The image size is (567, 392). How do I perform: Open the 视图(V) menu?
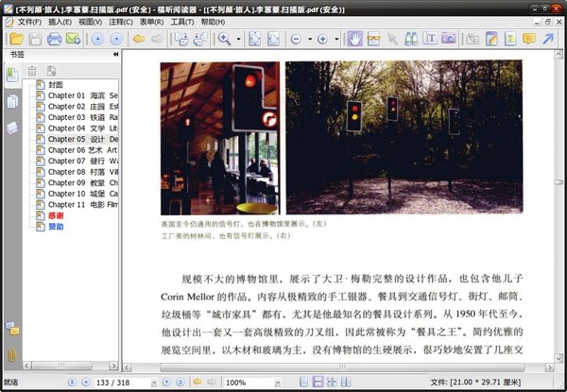91,22
